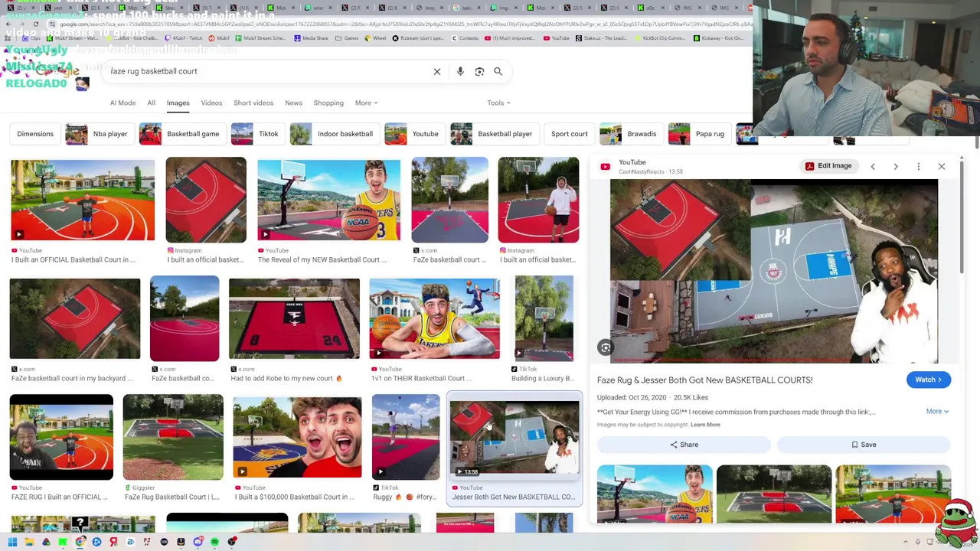Switch to the Shopping tab
980x551 pixels.
tap(328, 103)
